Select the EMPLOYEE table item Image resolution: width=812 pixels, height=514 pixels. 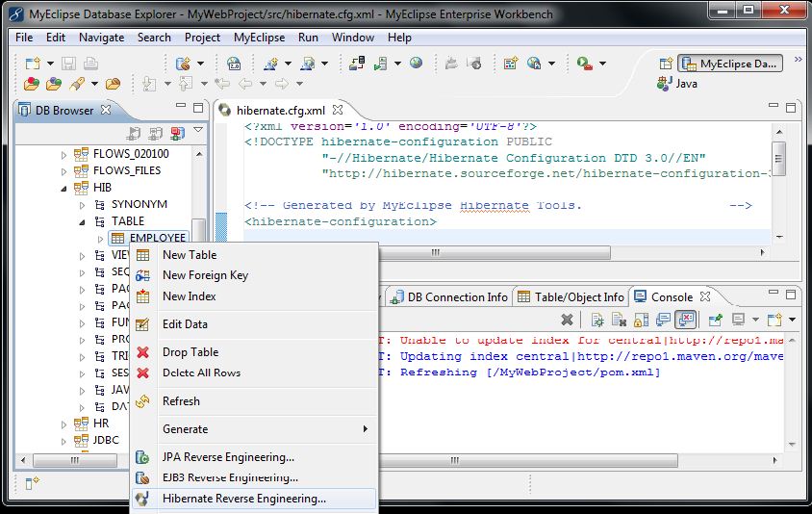[x=148, y=238]
